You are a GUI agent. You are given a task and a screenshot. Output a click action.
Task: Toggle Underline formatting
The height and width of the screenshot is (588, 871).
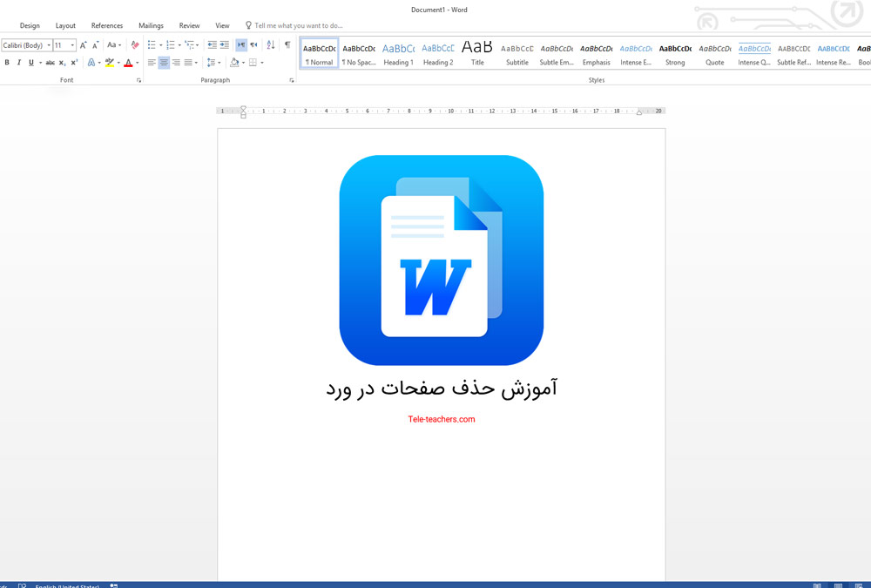(31, 63)
